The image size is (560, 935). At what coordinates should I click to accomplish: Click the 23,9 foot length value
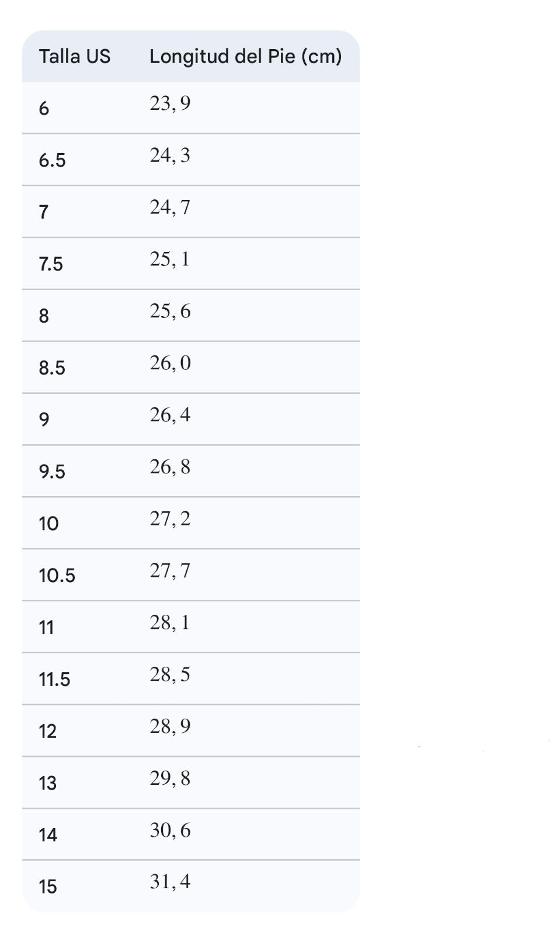[x=170, y=103]
